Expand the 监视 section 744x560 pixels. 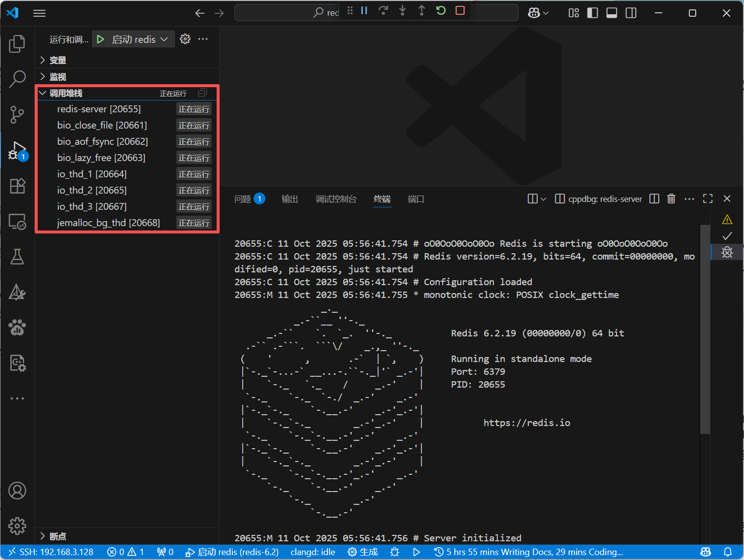(127, 77)
